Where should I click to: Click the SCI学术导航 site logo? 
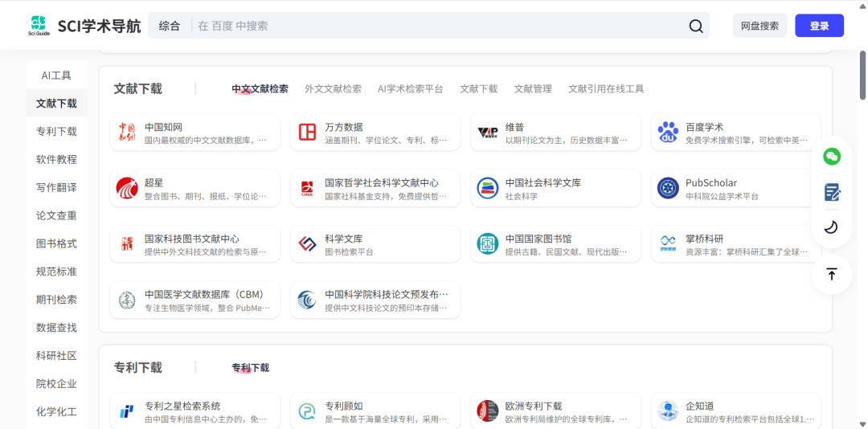point(84,26)
